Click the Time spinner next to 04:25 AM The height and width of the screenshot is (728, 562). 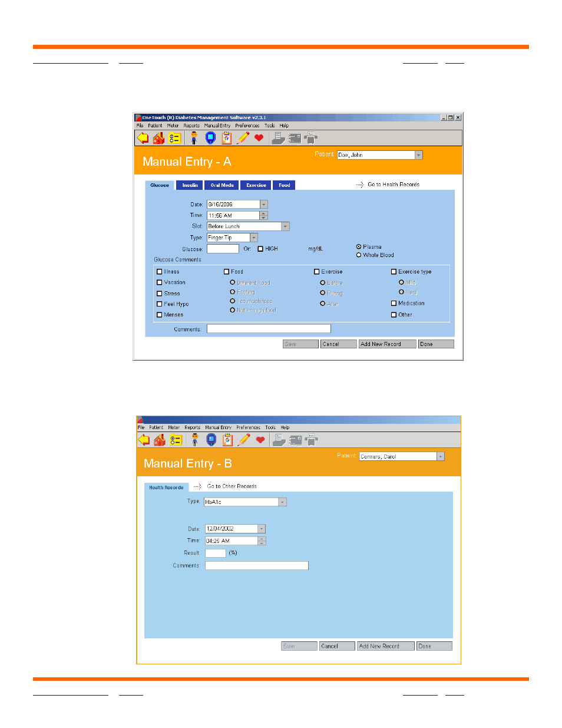pos(262,541)
